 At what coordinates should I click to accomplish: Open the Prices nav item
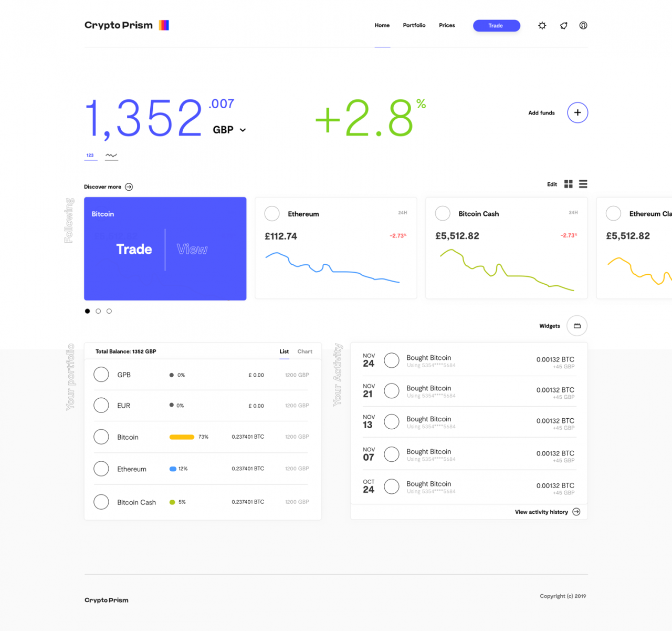pyautogui.click(x=447, y=25)
